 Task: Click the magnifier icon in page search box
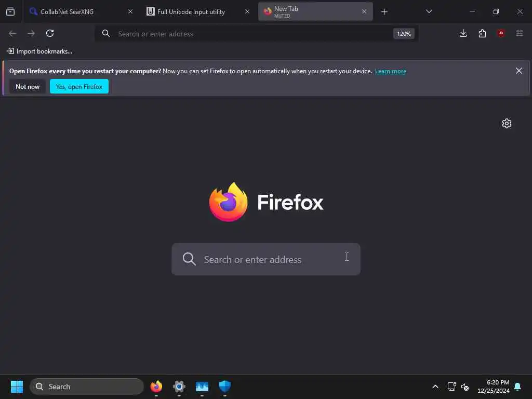click(x=189, y=259)
